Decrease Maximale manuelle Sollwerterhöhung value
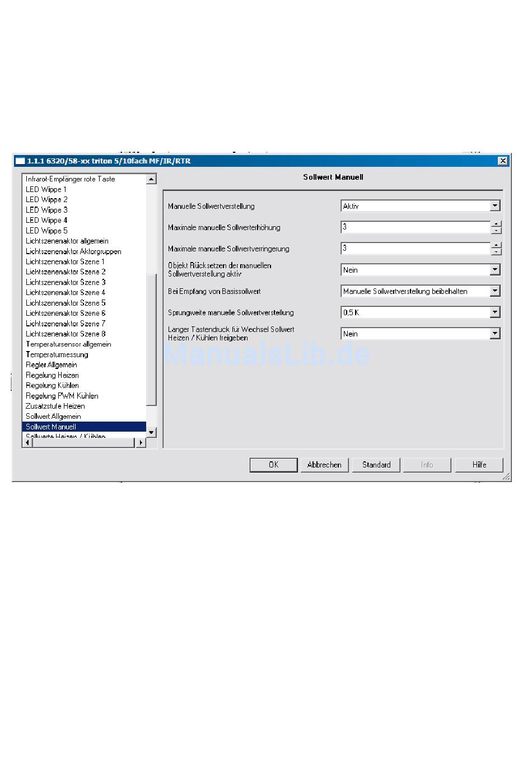Viewport: 532px width, 767px height. coord(496,231)
